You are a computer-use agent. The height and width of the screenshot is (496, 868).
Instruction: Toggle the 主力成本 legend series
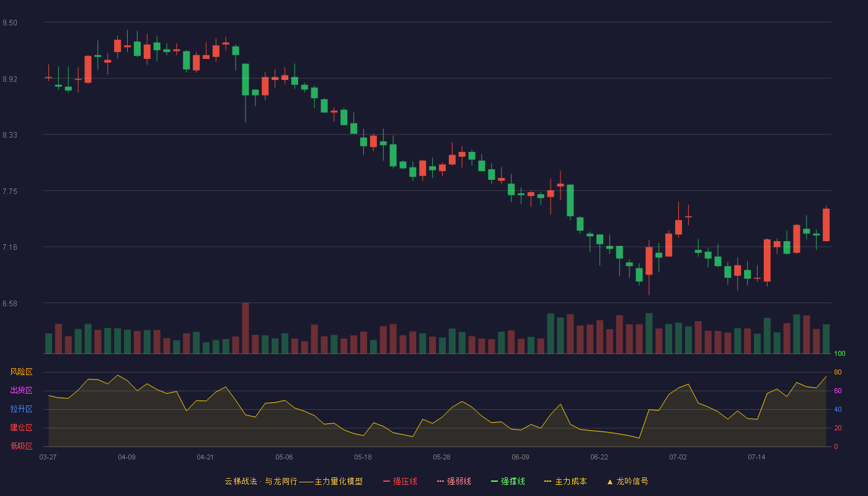pos(565,481)
